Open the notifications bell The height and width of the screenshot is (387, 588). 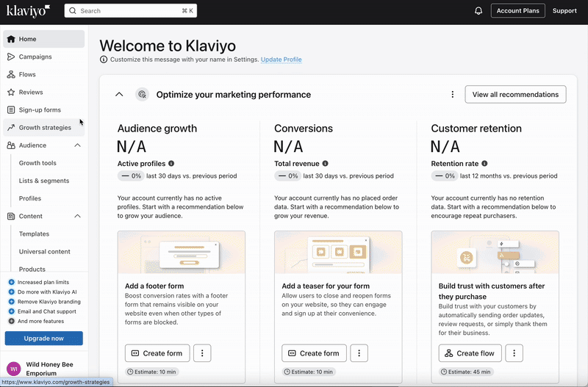click(x=478, y=11)
